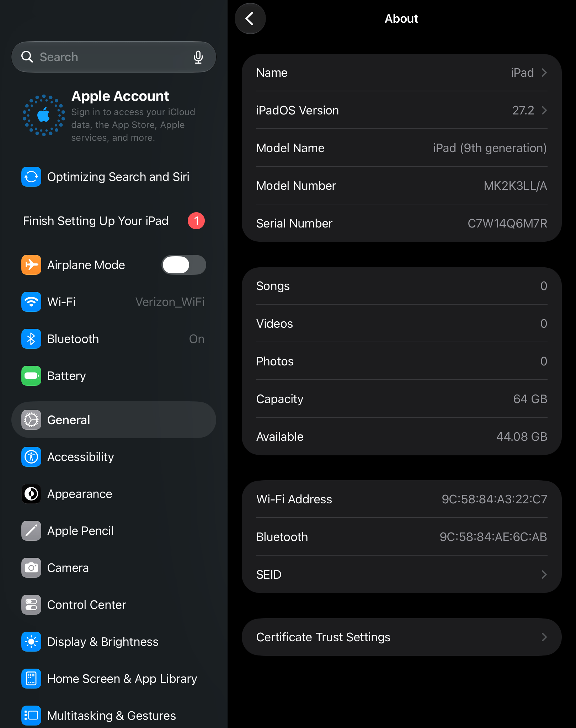Tap the General gear icon

click(x=31, y=420)
